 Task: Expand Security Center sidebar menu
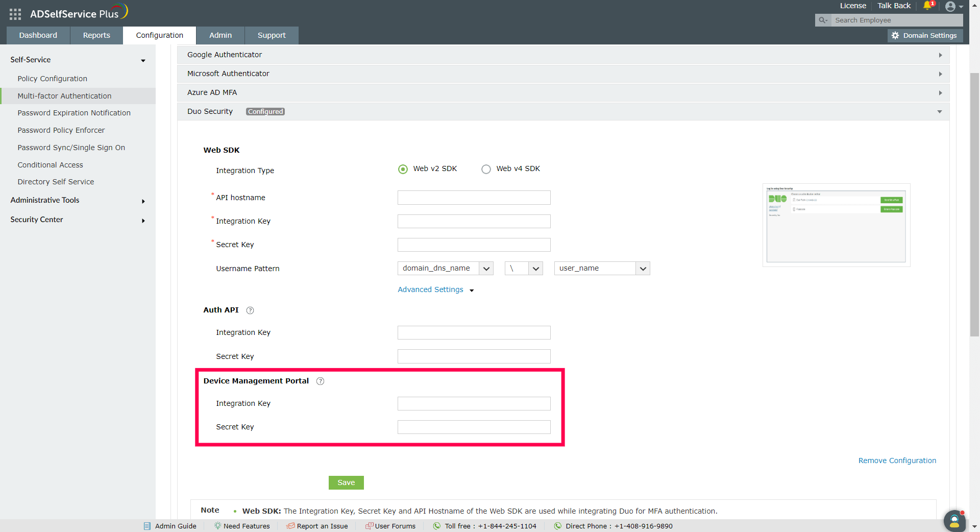pyautogui.click(x=78, y=220)
